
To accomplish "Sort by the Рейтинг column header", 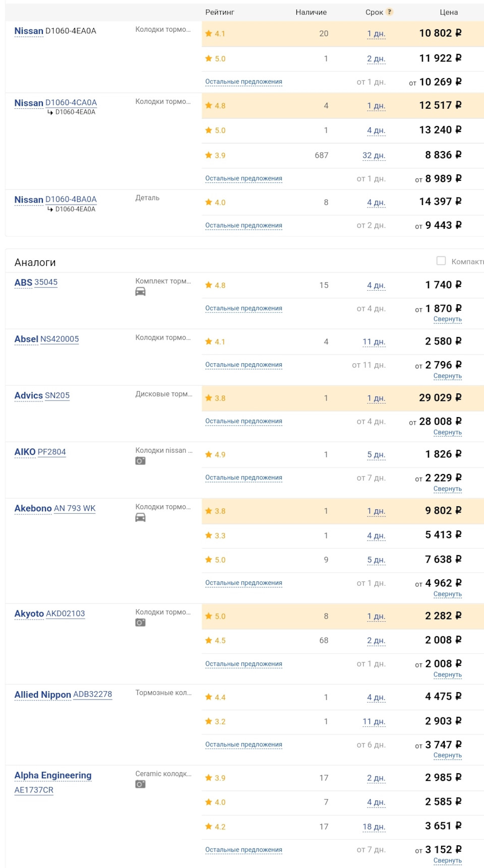I will 219,12.
